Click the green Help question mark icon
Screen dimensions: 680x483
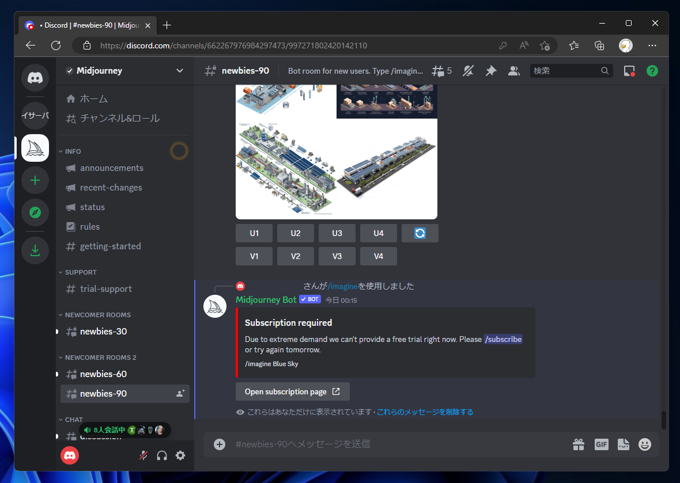click(652, 71)
